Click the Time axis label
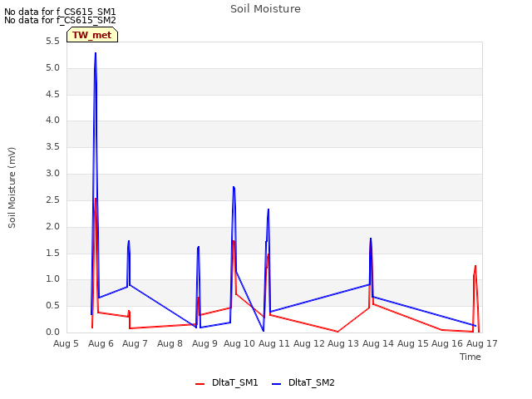The height and width of the screenshot is (399, 532). 470,357
